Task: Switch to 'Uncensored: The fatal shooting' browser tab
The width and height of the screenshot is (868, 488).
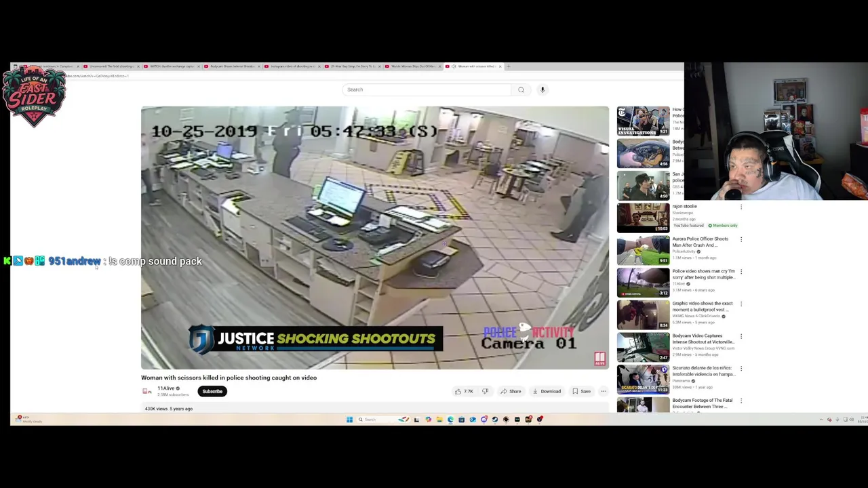Action: point(111,66)
